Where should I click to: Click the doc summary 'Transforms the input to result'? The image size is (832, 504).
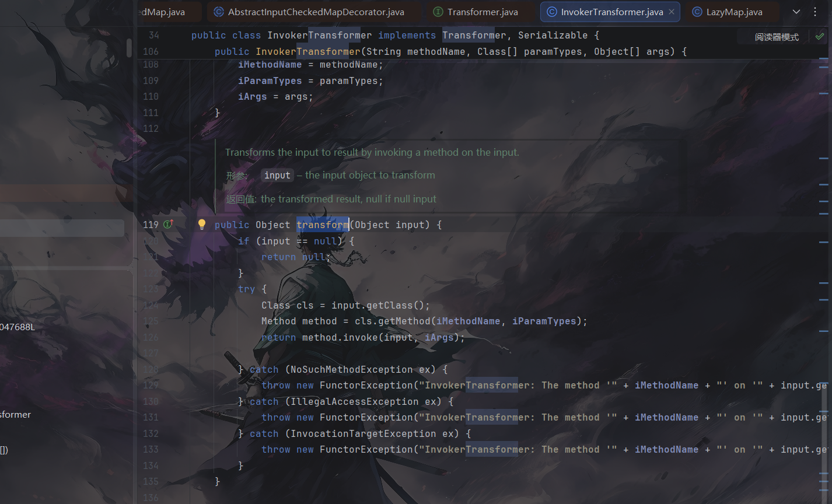pos(372,152)
